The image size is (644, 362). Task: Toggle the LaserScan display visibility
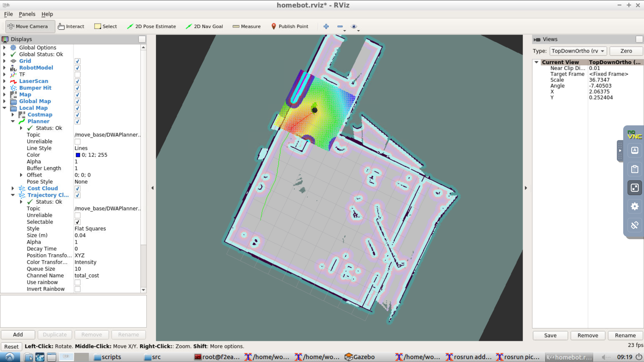[x=77, y=81]
